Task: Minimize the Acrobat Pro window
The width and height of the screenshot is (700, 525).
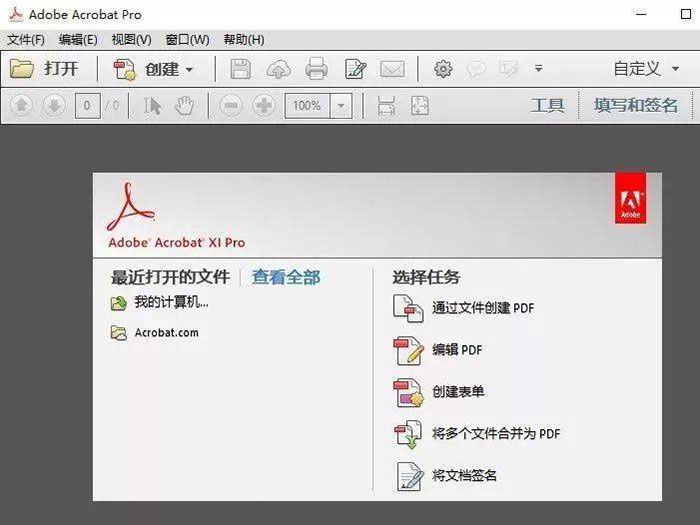Action: pos(642,14)
